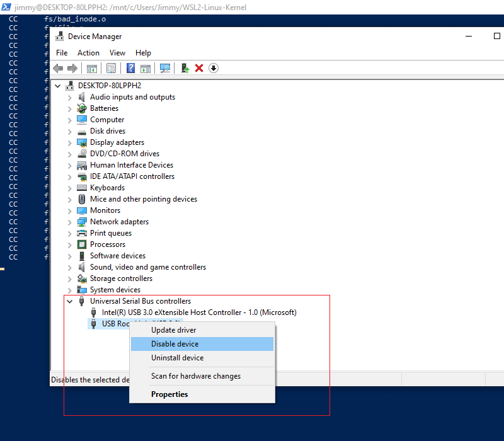Click the Print queues printer icon
Screen dimensions: 504x441
pos(82,233)
